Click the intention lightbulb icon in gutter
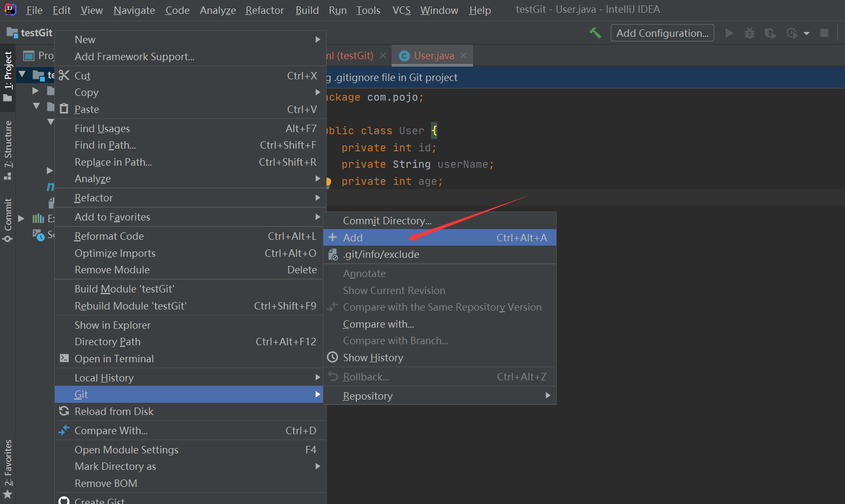Viewport: 845px width, 504px height. pyautogui.click(x=328, y=182)
